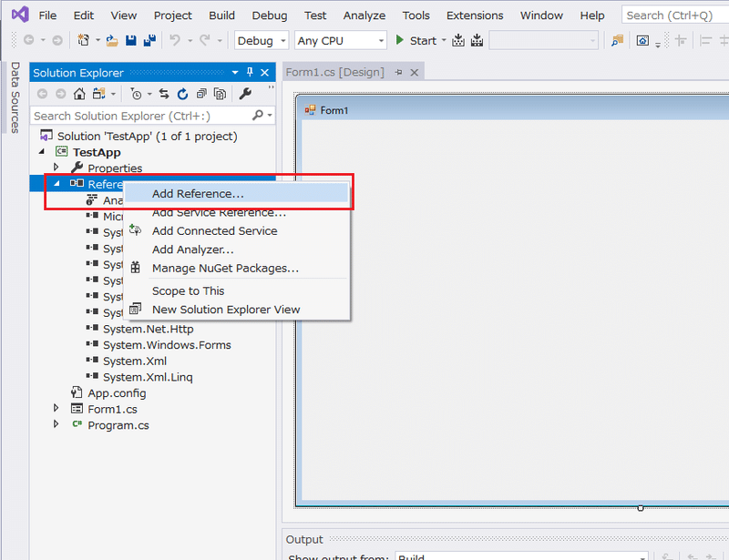Choose Scope to This menu entry

pyautogui.click(x=237, y=290)
